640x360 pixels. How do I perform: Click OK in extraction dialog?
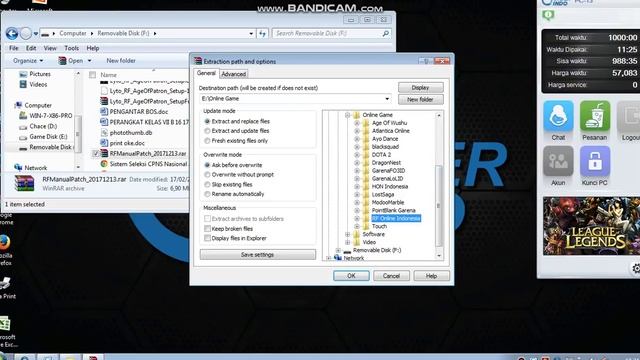click(x=351, y=276)
